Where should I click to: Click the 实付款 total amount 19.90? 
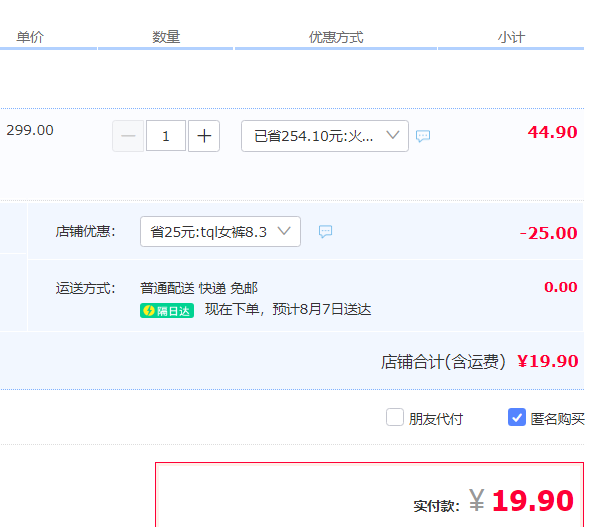click(532, 501)
